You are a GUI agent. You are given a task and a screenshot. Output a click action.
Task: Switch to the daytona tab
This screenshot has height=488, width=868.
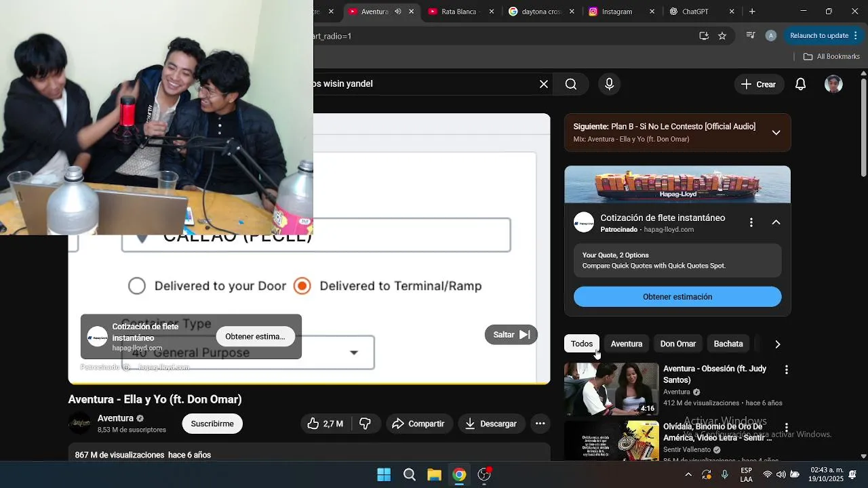(541, 12)
